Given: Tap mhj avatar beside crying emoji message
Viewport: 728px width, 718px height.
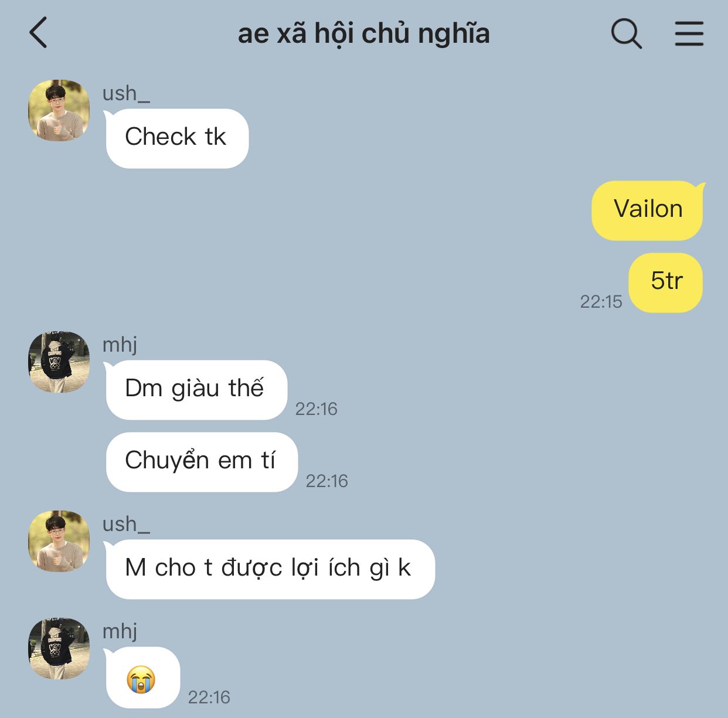Looking at the screenshot, I should 59,648.
